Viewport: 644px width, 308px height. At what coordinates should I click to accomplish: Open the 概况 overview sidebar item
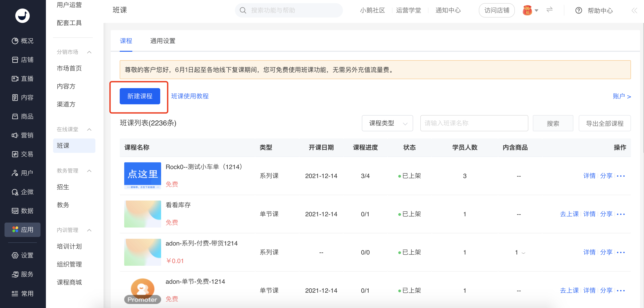(x=23, y=41)
